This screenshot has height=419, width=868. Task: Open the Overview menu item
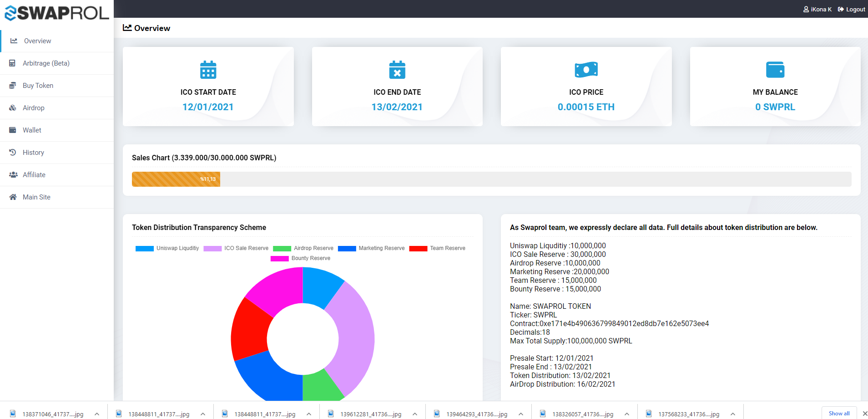[57, 41]
